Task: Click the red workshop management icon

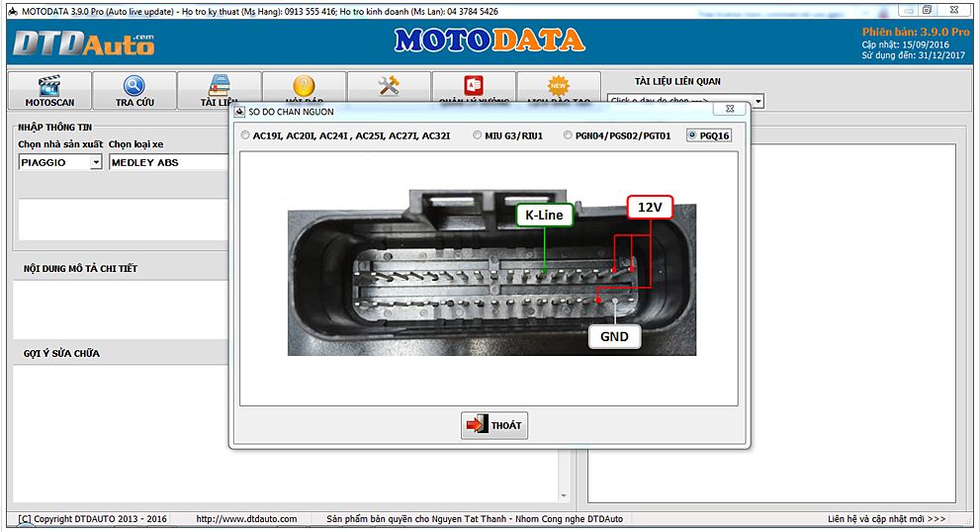Action: tap(474, 86)
